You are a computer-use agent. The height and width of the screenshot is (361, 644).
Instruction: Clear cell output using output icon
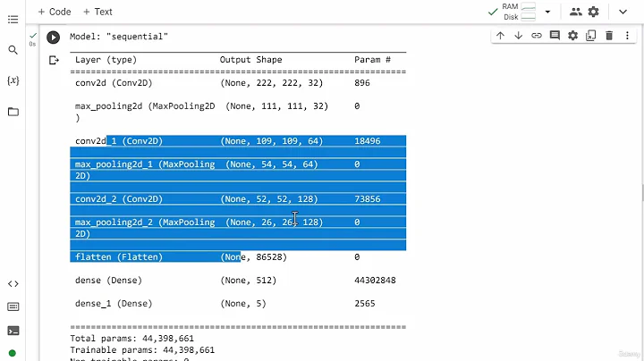point(54,60)
